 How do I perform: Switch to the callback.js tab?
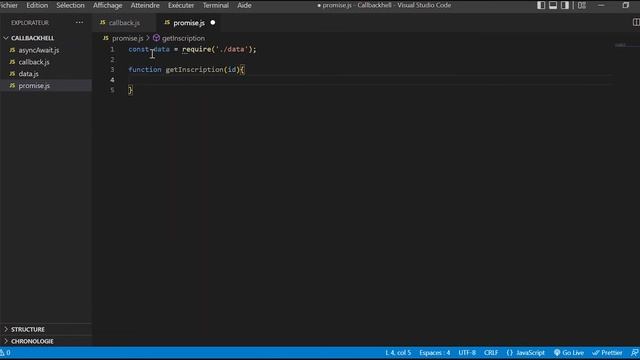124,23
